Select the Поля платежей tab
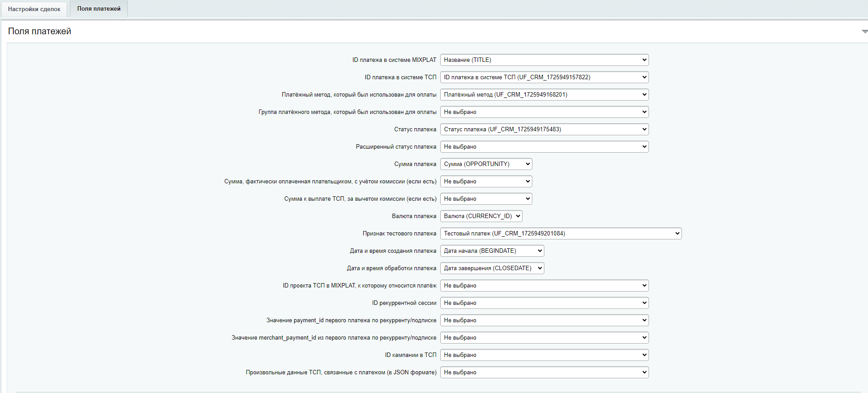Viewport: 868px width, 393px height. coord(99,9)
